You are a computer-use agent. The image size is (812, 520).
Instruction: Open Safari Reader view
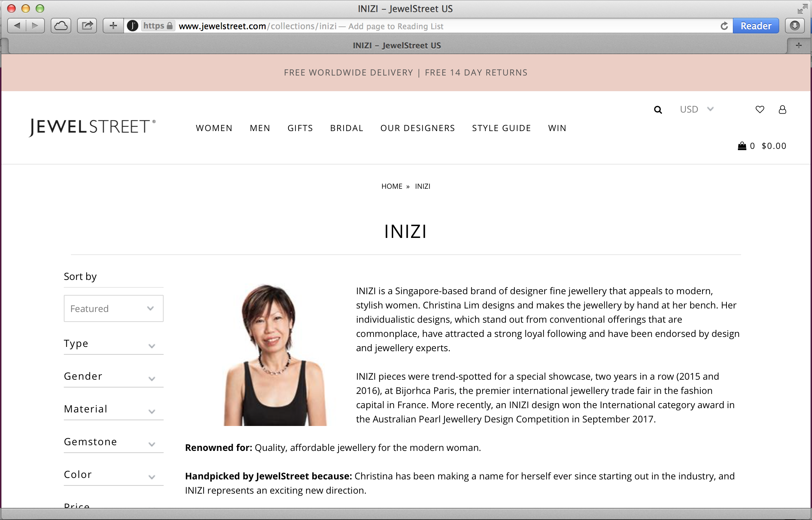[x=756, y=26]
